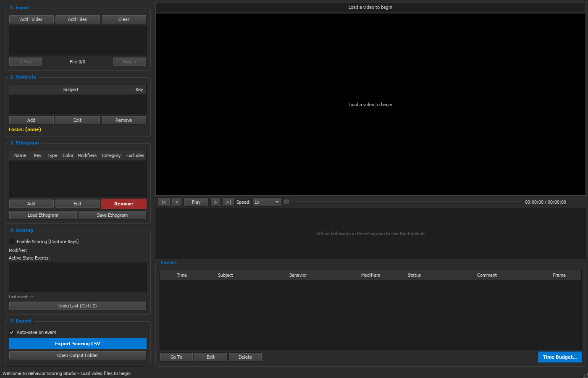Click the Category column header in Ethogram
The height and width of the screenshot is (378, 588).
pyautogui.click(x=111, y=155)
